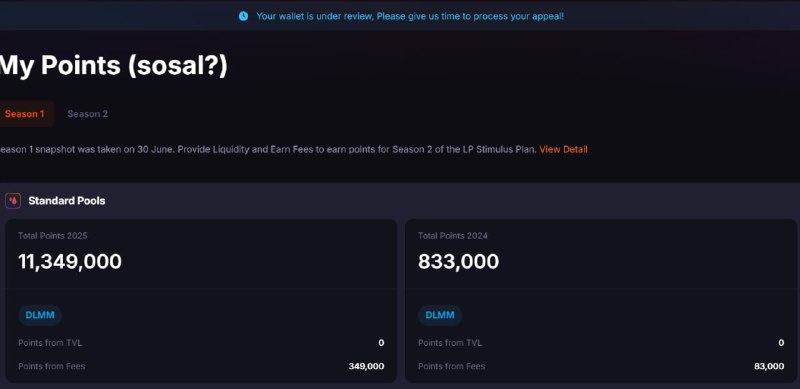Open the View Detail link
This screenshot has height=389, width=800.
pos(563,149)
